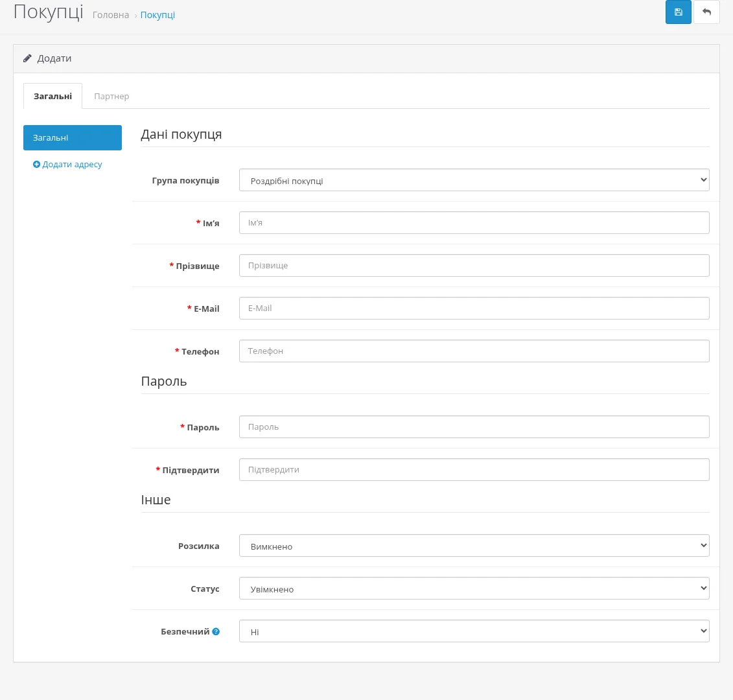The height and width of the screenshot is (700, 733).
Task: Focus the Ім'я input field
Action: [x=474, y=222]
